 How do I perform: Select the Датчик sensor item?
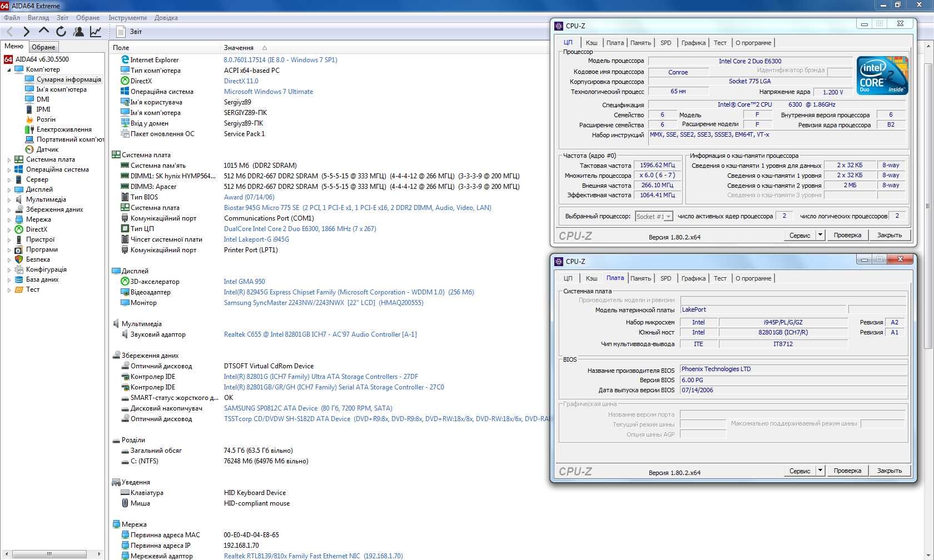[x=47, y=149]
